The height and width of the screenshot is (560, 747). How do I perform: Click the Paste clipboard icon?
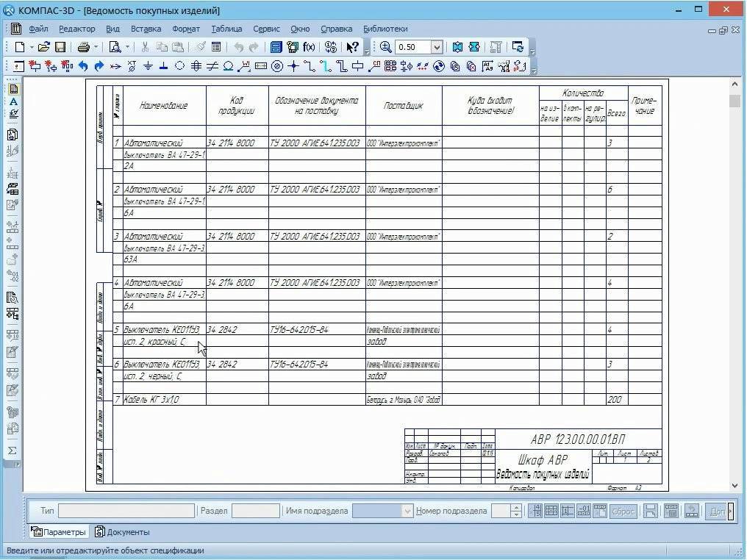tap(178, 47)
